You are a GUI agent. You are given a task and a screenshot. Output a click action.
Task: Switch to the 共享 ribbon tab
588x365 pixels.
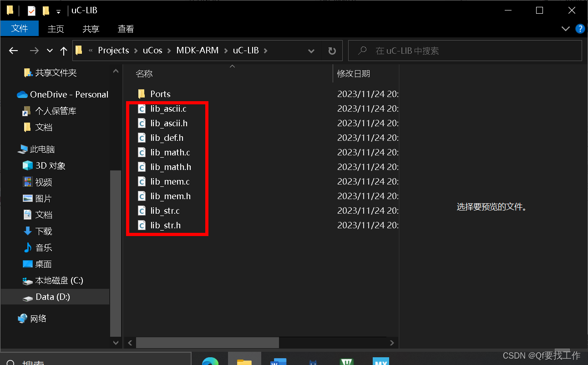91,29
